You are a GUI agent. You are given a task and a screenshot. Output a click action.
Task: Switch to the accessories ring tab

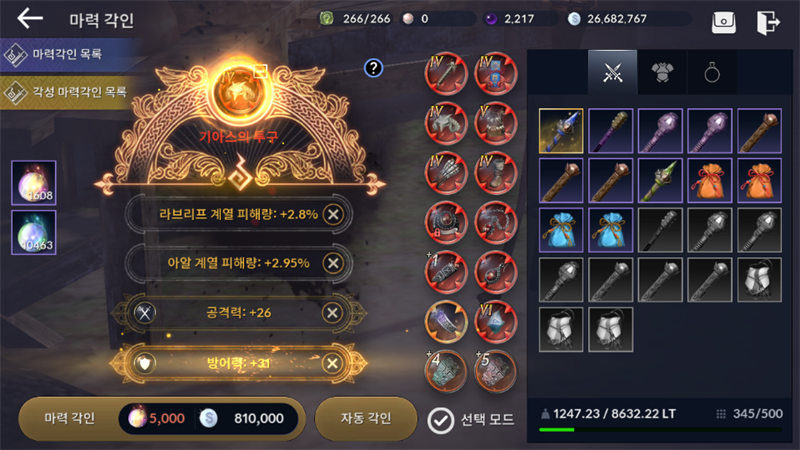(x=712, y=72)
